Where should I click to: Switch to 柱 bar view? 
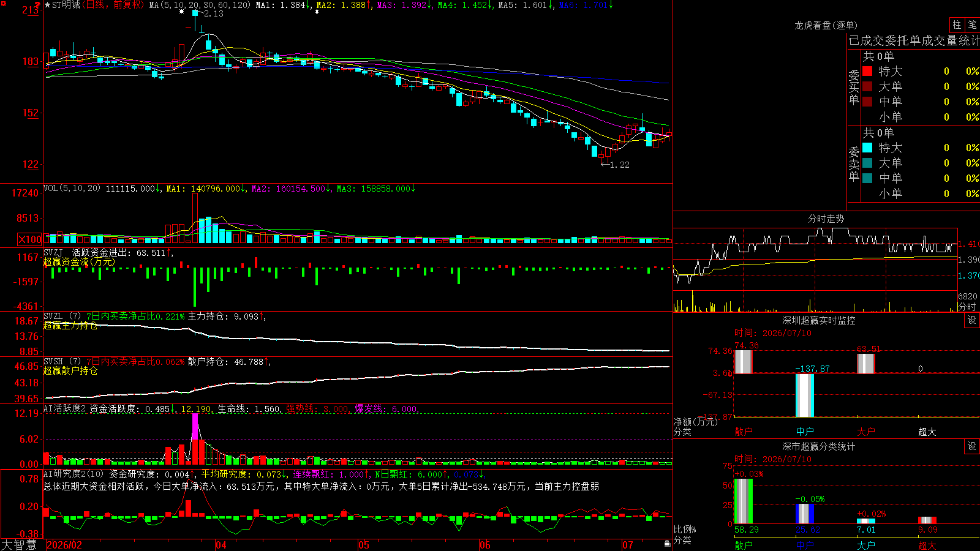point(957,24)
